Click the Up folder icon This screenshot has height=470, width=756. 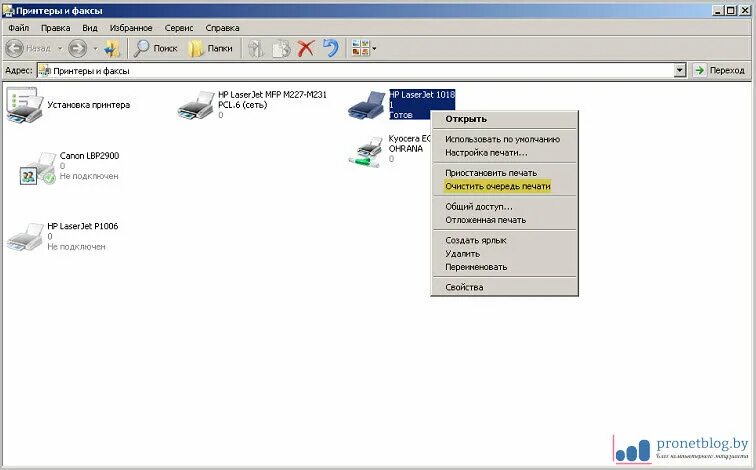112,48
